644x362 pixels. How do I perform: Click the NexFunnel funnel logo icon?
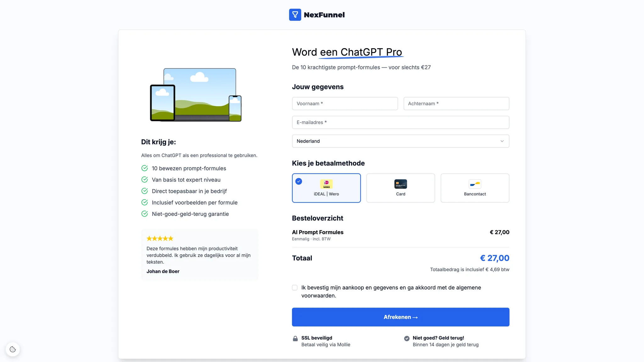pos(295,15)
